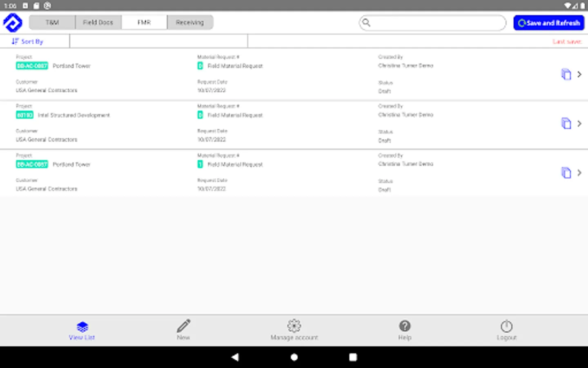Image resolution: width=588 pixels, height=368 pixels.
Task: Duplicate Portland Tower material request 1
Action: tap(566, 173)
